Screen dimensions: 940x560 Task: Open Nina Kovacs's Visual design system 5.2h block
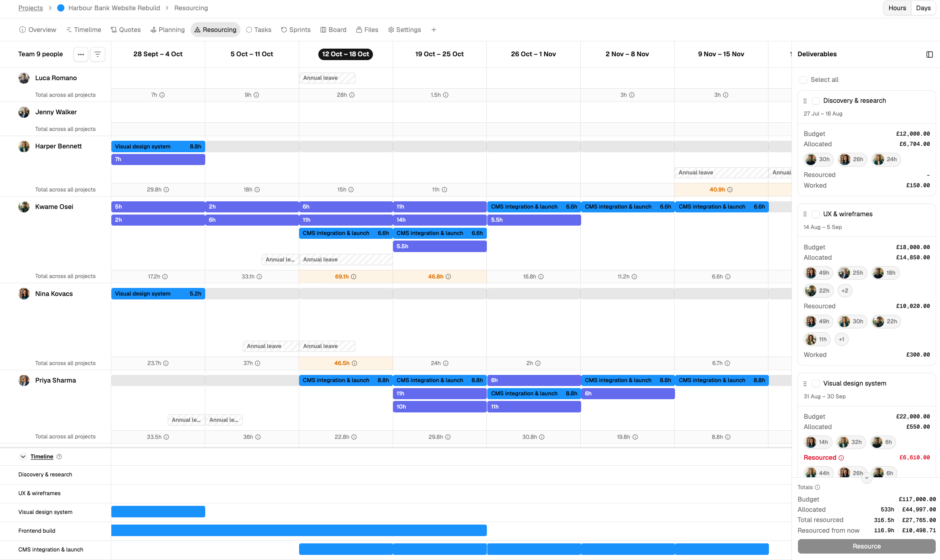[x=158, y=294]
